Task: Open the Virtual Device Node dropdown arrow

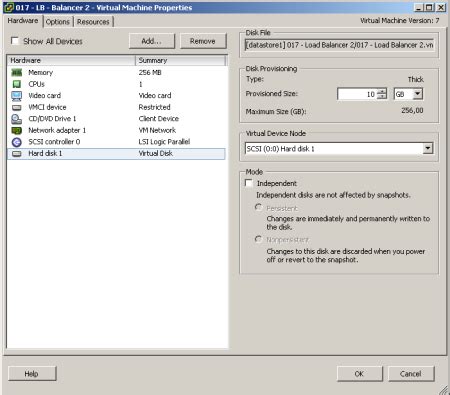Action: coord(428,148)
